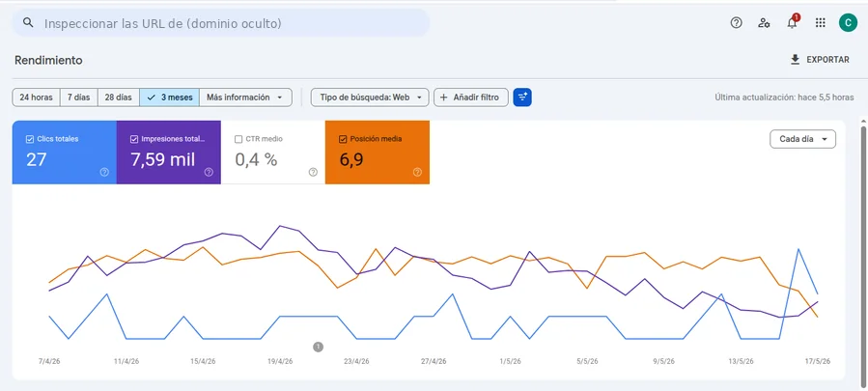Open the notifications bell
Screen dimensions: 868x391
pyautogui.click(x=792, y=23)
